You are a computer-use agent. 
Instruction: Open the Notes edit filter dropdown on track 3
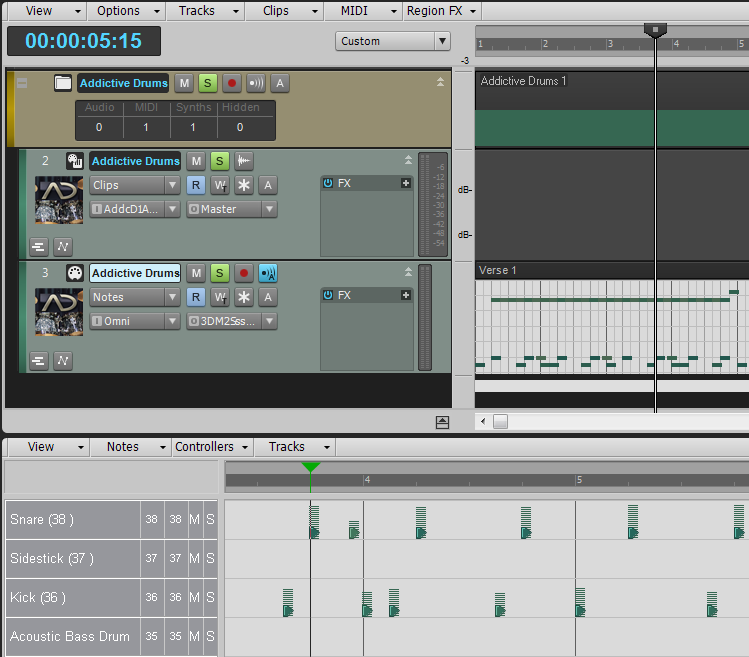click(x=135, y=297)
